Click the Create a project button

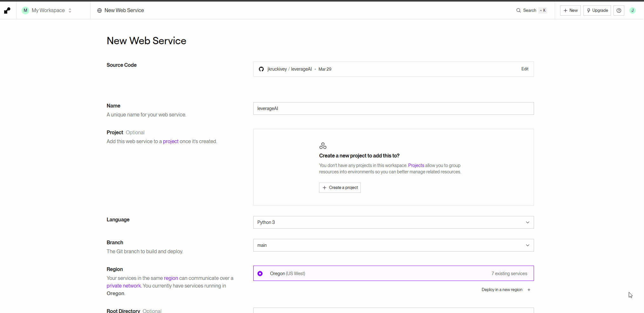(340, 188)
